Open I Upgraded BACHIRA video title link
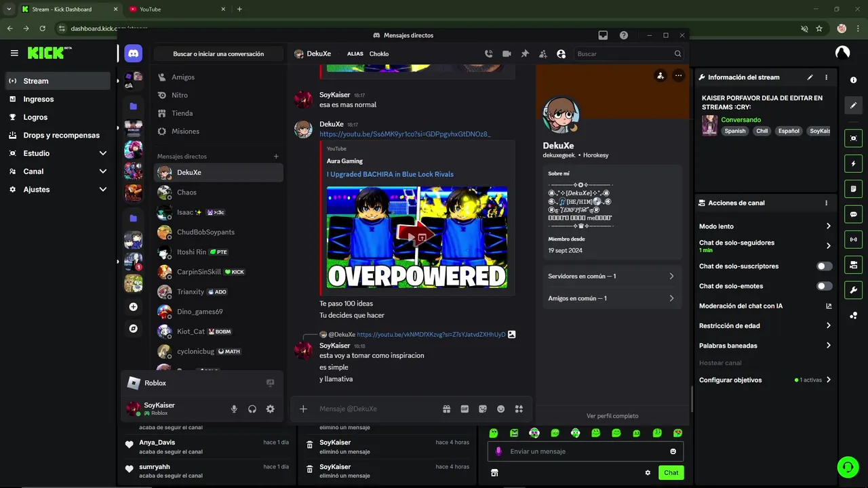Image resolution: width=868 pixels, height=488 pixels. (390, 174)
